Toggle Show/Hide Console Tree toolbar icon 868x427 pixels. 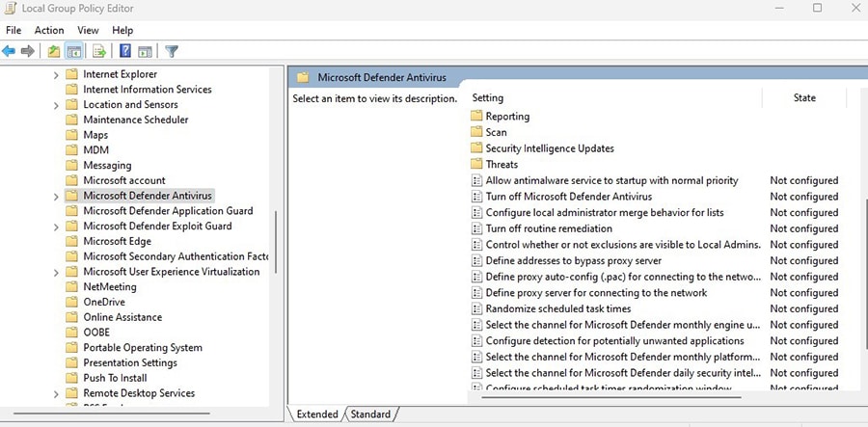pos(73,51)
